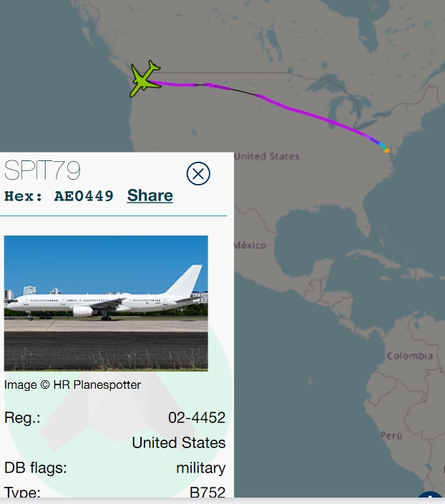Click the orange flight track origin dot
Image resolution: width=445 pixels, height=504 pixels.
click(x=387, y=150)
